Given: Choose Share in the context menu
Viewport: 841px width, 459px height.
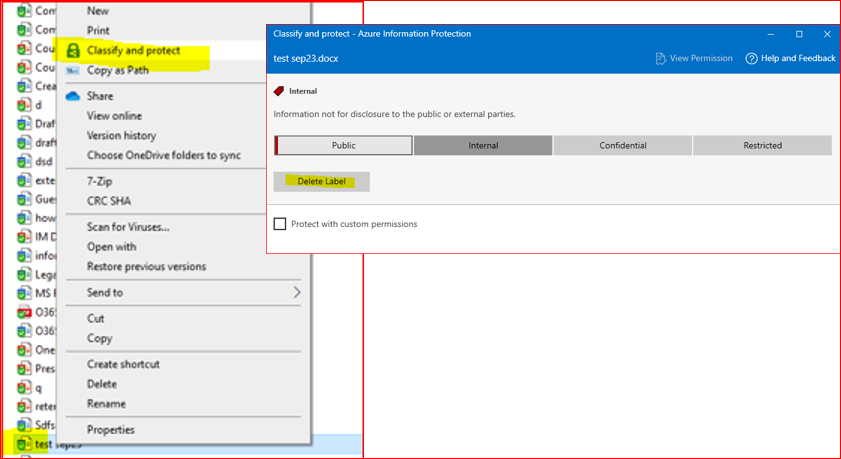Looking at the screenshot, I should click(x=100, y=96).
